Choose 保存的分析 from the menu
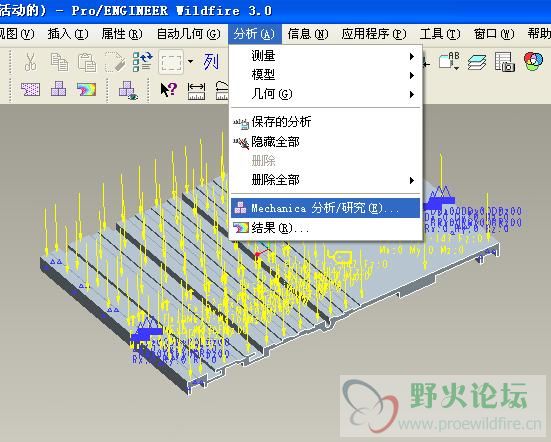 (325, 122)
